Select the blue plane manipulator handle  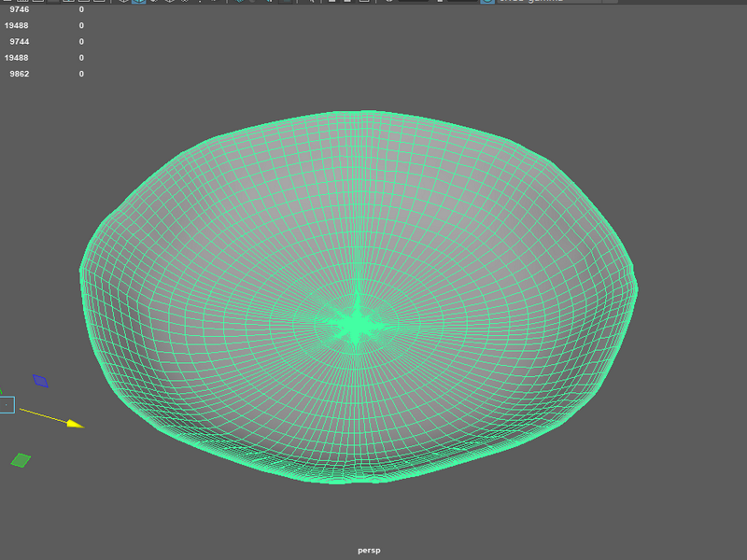click(40, 381)
